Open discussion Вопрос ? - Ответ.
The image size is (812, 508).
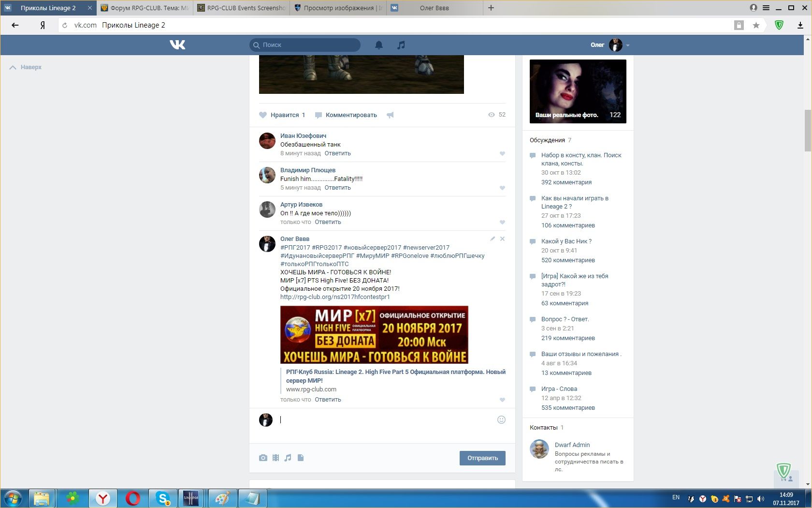(565, 319)
